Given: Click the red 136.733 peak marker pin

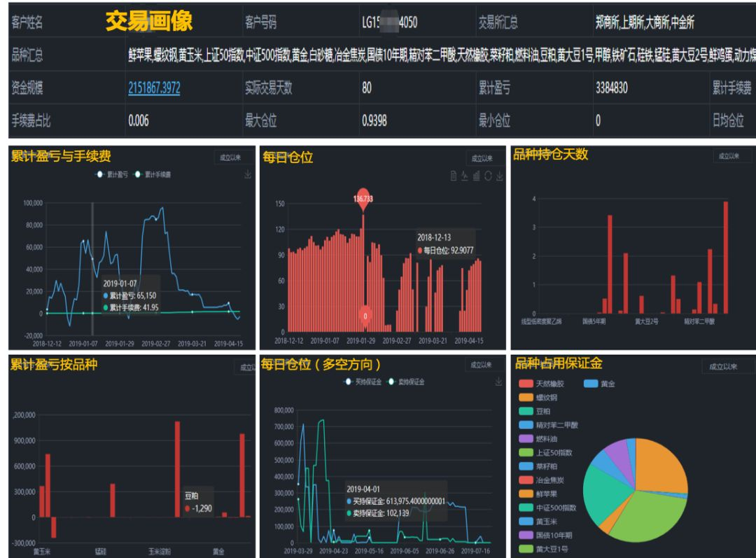Looking at the screenshot, I should [x=363, y=197].
